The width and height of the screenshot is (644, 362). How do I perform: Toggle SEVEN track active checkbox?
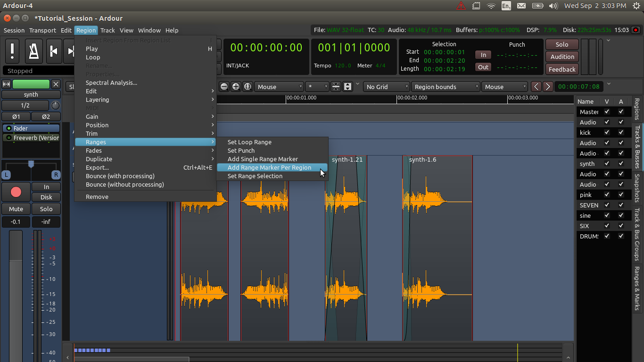point(621,205)
